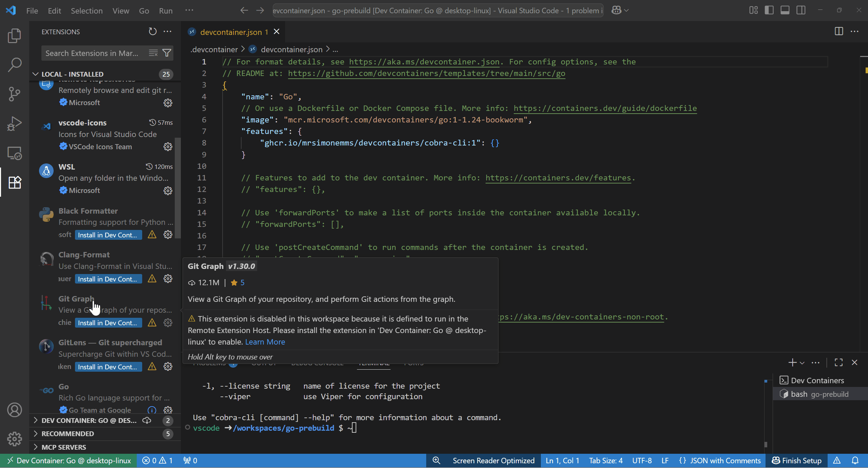Open terminal panel more actions ellipsis
The height and width of the screenshot is (468, 868).
pyautogui.click(x=815, y=363)
